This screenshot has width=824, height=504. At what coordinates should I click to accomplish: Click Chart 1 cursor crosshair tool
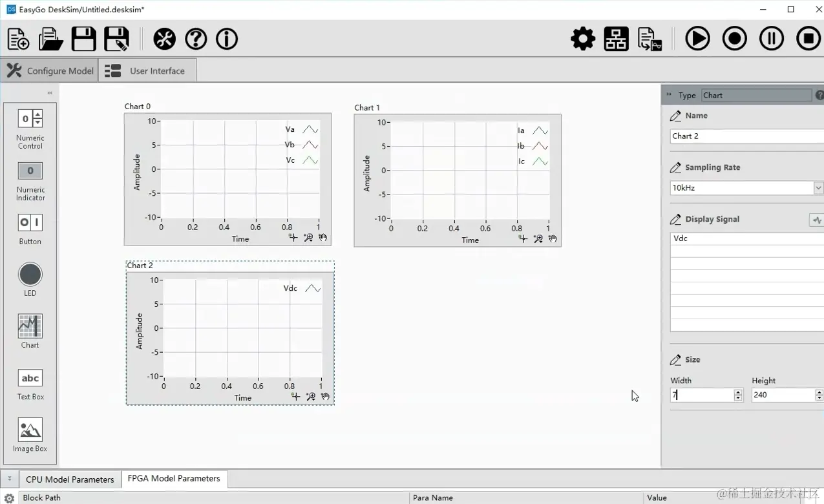tap(523, 239)
